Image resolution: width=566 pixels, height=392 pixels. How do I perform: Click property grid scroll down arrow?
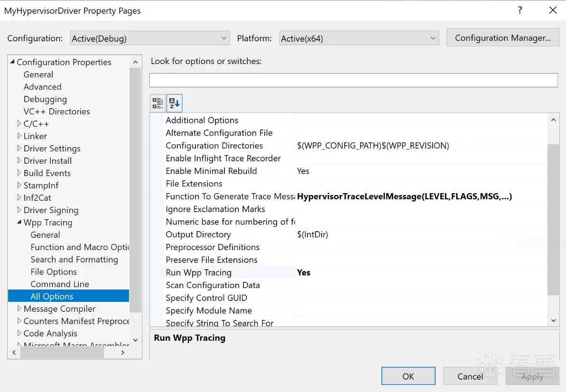pos(553,320)
